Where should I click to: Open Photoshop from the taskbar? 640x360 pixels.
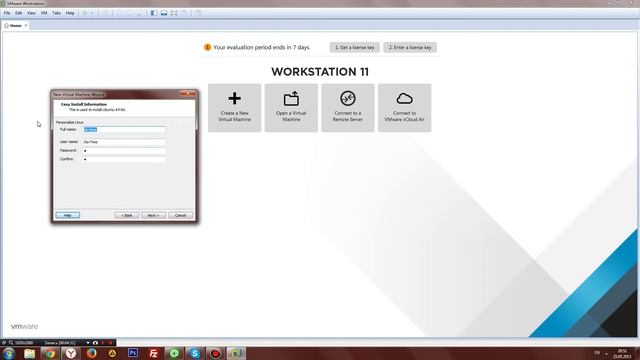click(133, 353)
